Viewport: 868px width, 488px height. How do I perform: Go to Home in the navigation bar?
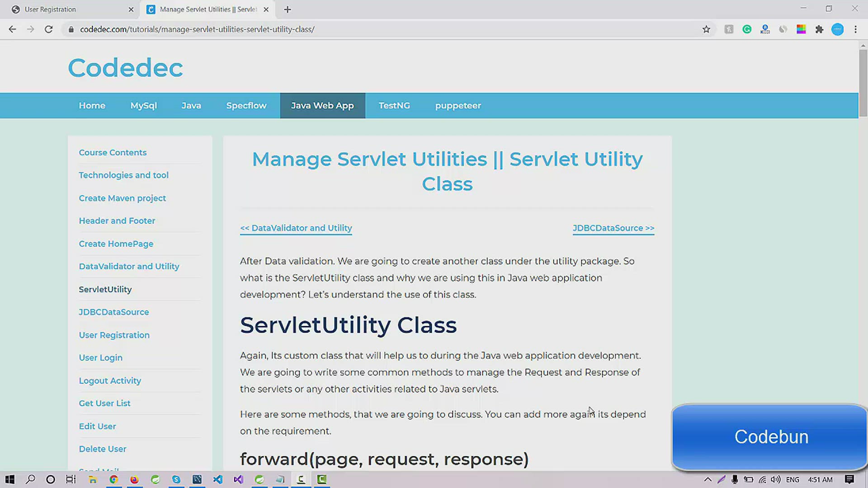[92, 106]
